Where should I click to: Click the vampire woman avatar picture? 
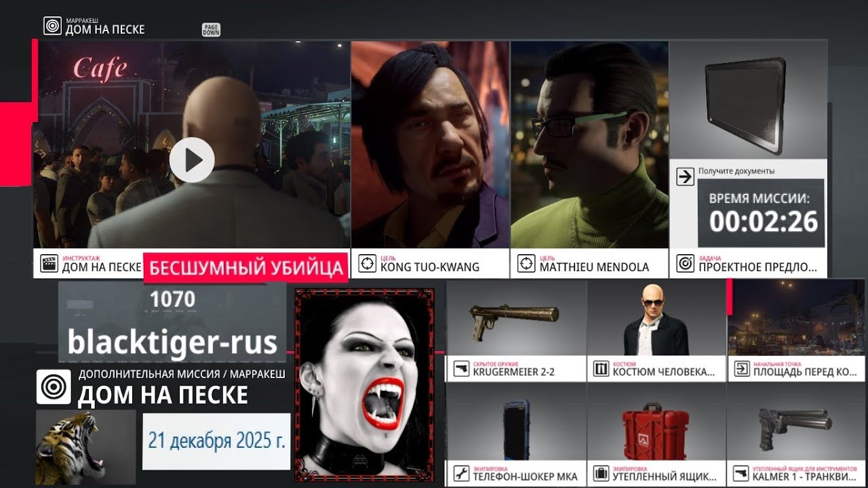click(x=364, y=384)
